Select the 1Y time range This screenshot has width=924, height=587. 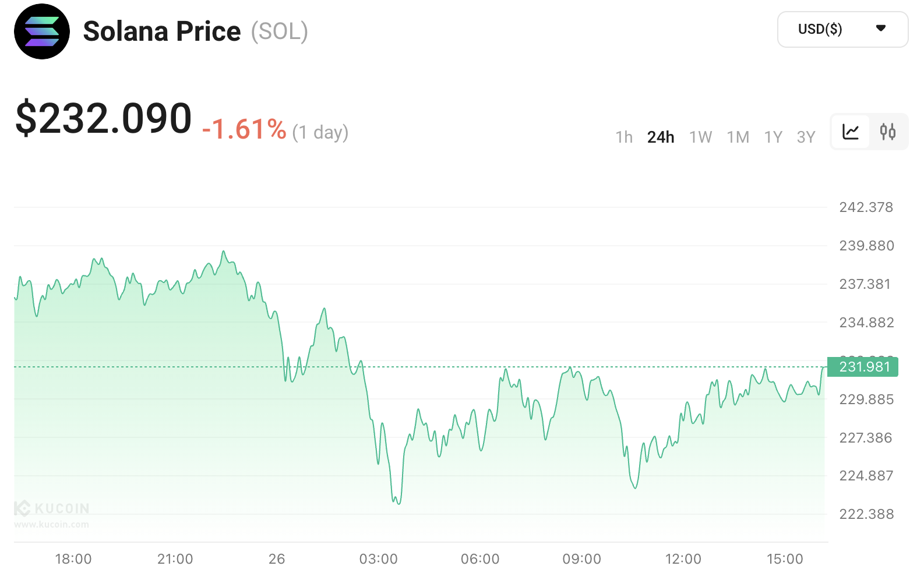coord(773,137)
